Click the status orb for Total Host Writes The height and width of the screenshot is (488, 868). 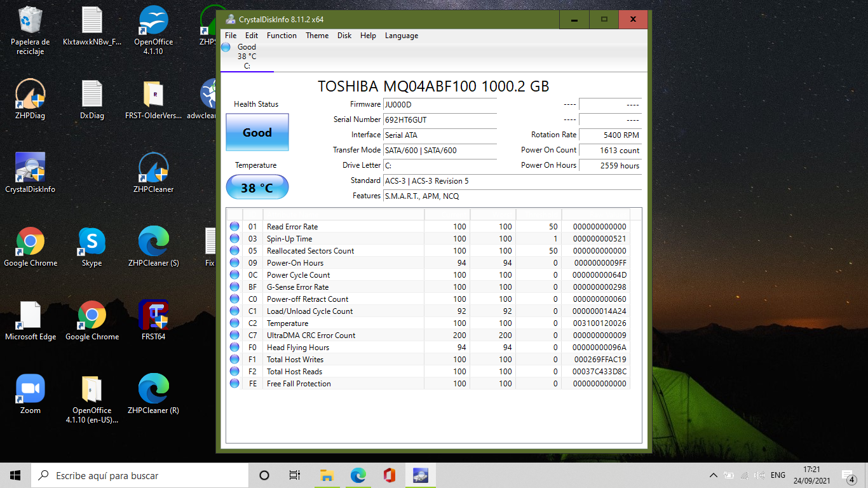(x=234, y=359)
